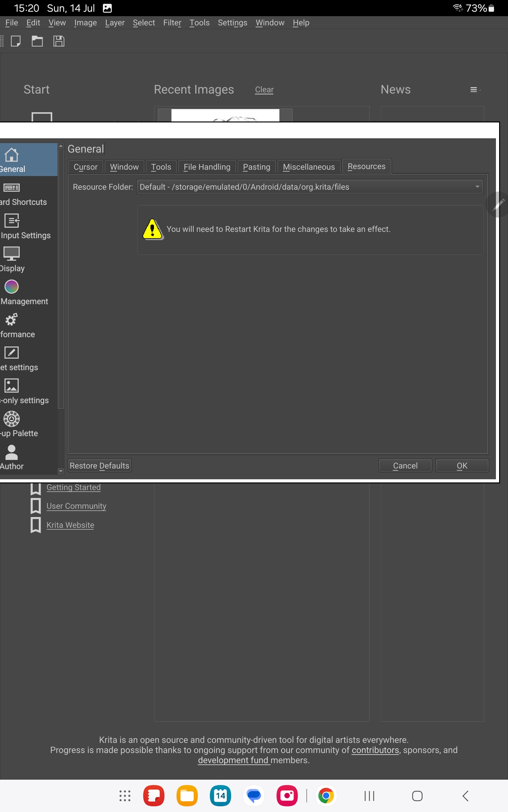
Task: Open the Image menu
Action: [x=85, y=23]
